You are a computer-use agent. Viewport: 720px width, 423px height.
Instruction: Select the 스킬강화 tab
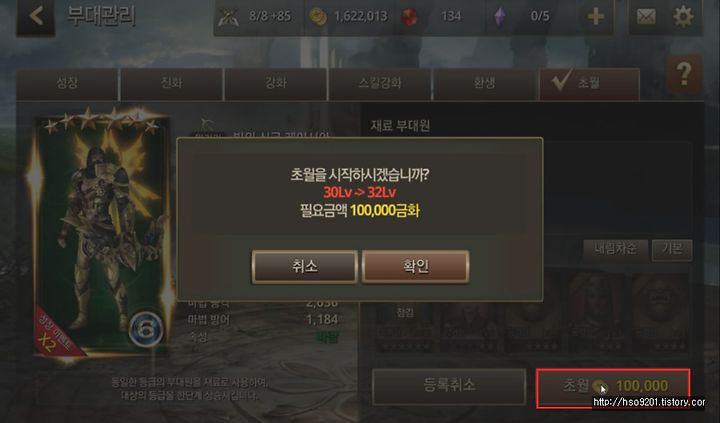380,84
